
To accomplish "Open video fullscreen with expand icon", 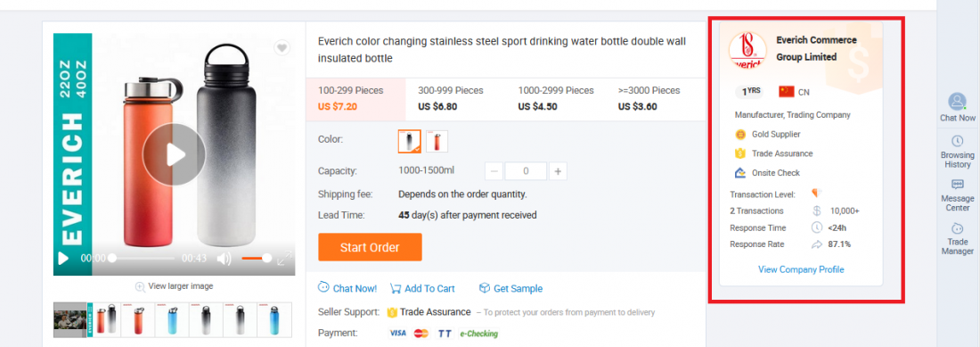I will pyautogui.click(x=285, y=258).
